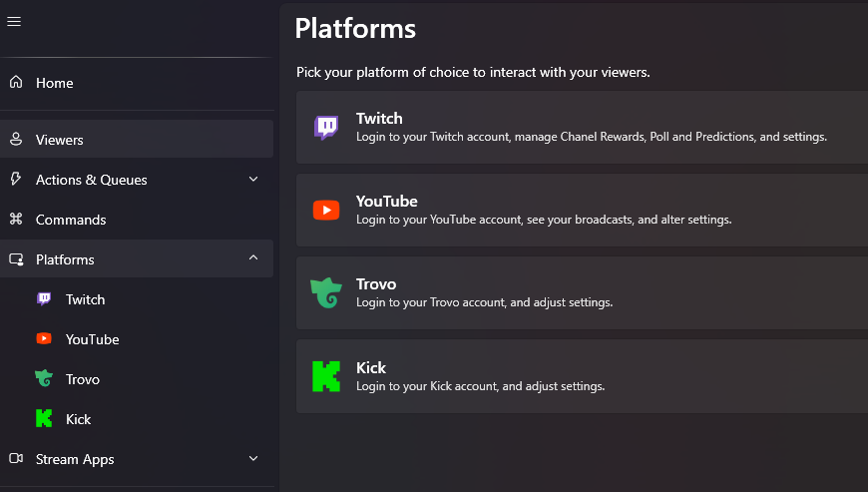Click the Twitch icon in sidebar
This screenshot has width=868, height=492.
click(44, 298)
